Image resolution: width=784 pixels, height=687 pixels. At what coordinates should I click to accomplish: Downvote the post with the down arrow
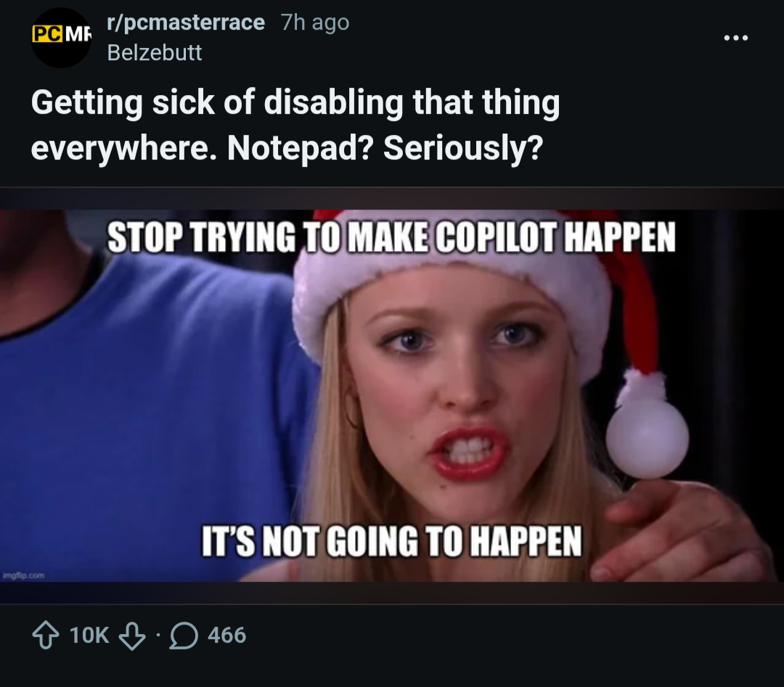(x=131, y=635)
